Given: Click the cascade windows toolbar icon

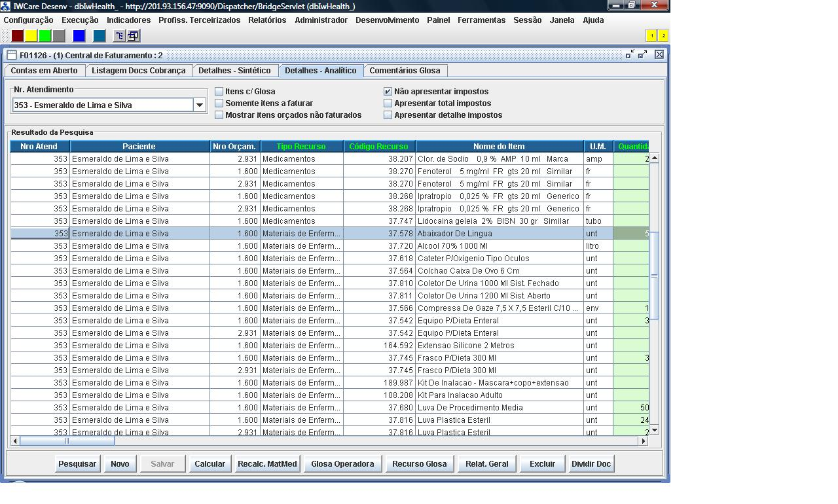Looking at the screenshot, I should (x=132, y=36).
